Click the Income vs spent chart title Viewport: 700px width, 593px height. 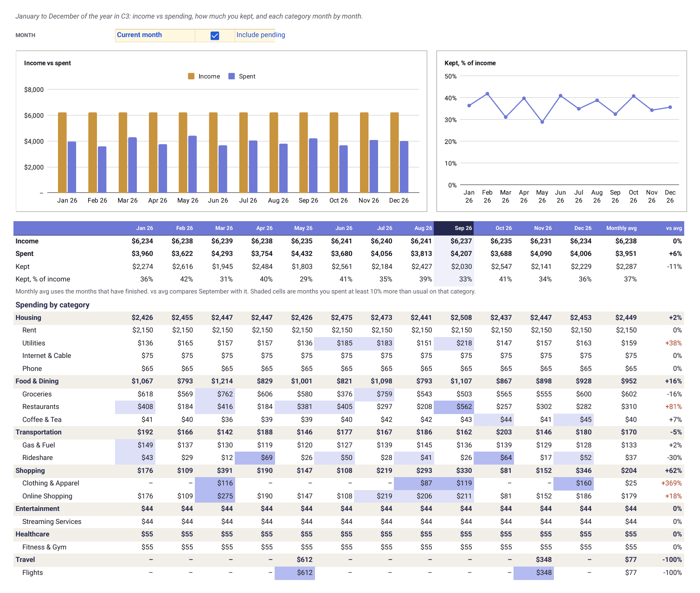47,63
